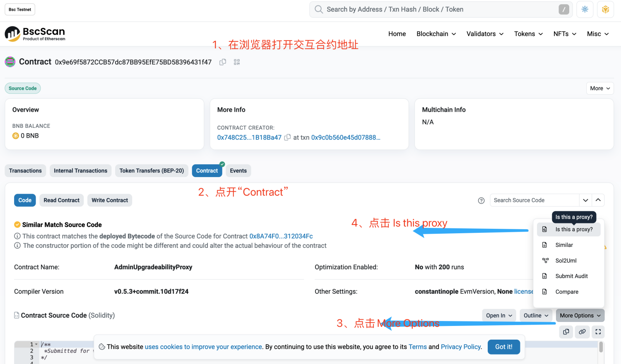
Task: Choose Similar from More Options menu
Action: point(569,245)
